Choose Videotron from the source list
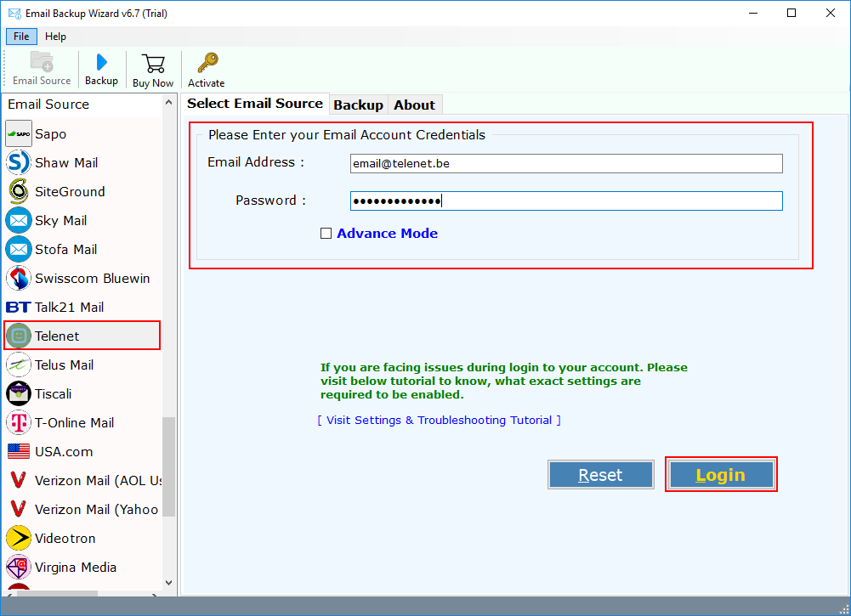Image resolution: width=851 pixels, height=616 pixels. (65, 539)
